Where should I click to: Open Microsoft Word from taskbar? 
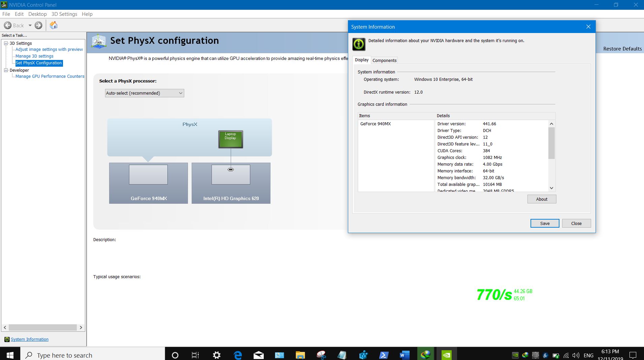tap(405, 355)
